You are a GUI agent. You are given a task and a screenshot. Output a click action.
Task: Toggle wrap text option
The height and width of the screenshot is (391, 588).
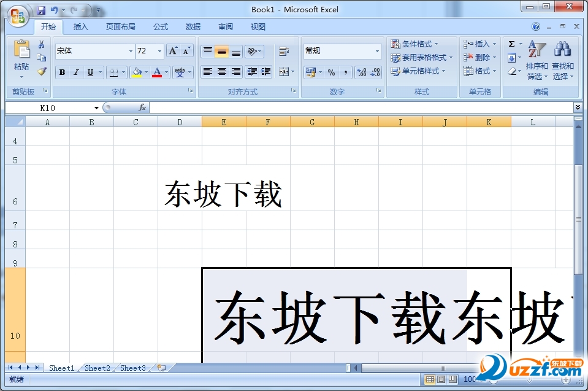click(x=284, y=51)
